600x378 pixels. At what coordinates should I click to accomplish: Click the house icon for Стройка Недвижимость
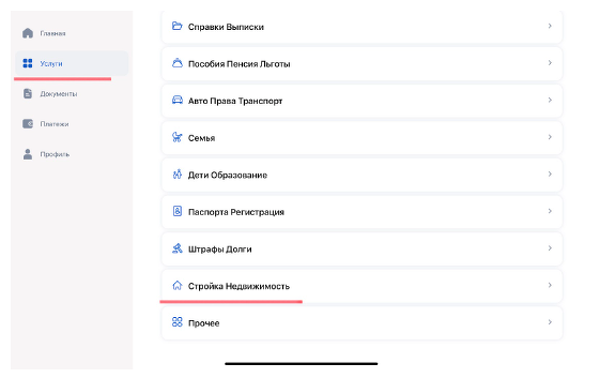[177, 285]
